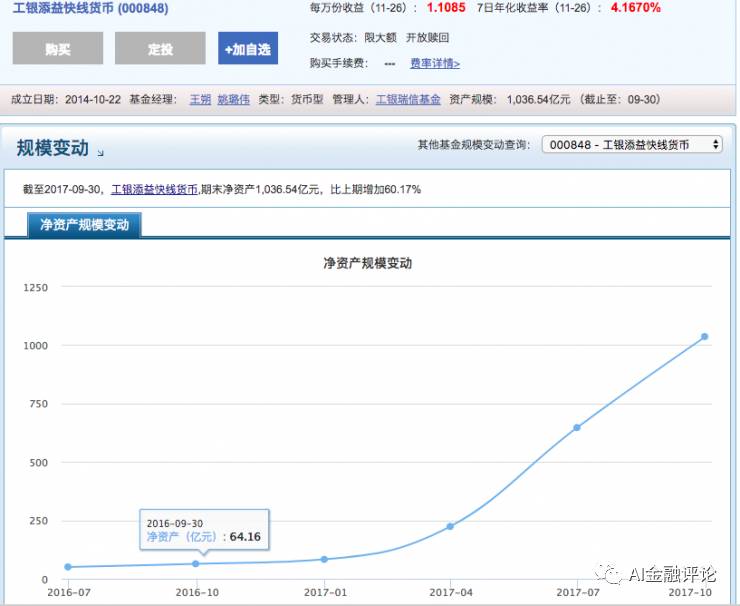Click tooltip value 64.16
Viewport: 740px width, 606px height.
point(245,537)
